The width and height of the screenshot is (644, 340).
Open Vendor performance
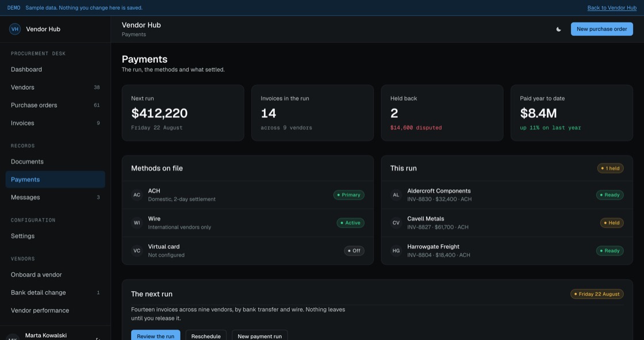pyautogui.click(x=55, y=311)
